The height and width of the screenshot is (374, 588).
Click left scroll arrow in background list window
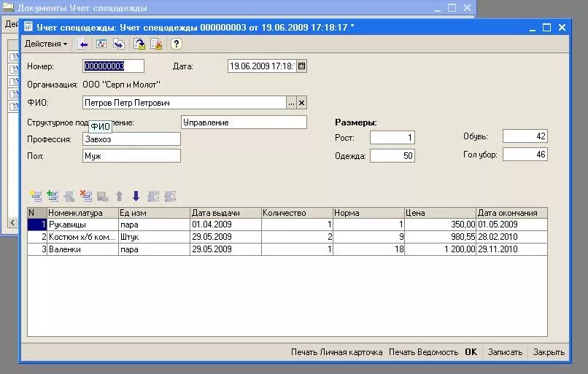[x=12, y=222]
